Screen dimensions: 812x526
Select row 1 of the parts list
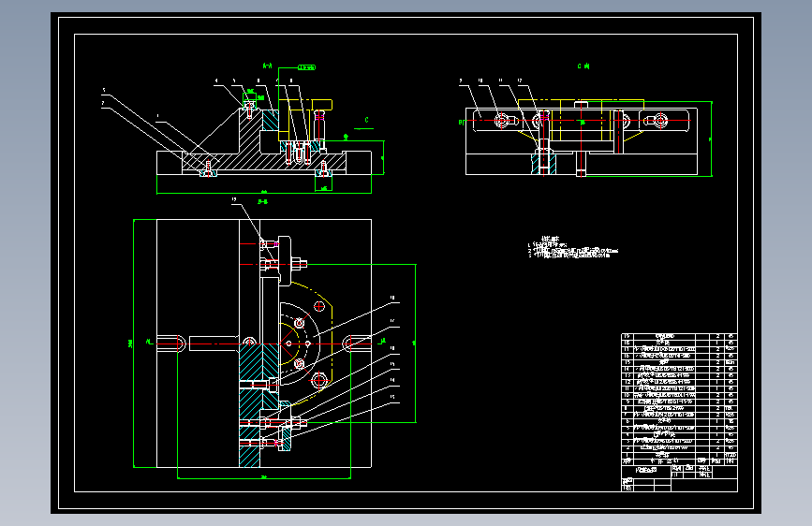point(679,455)
